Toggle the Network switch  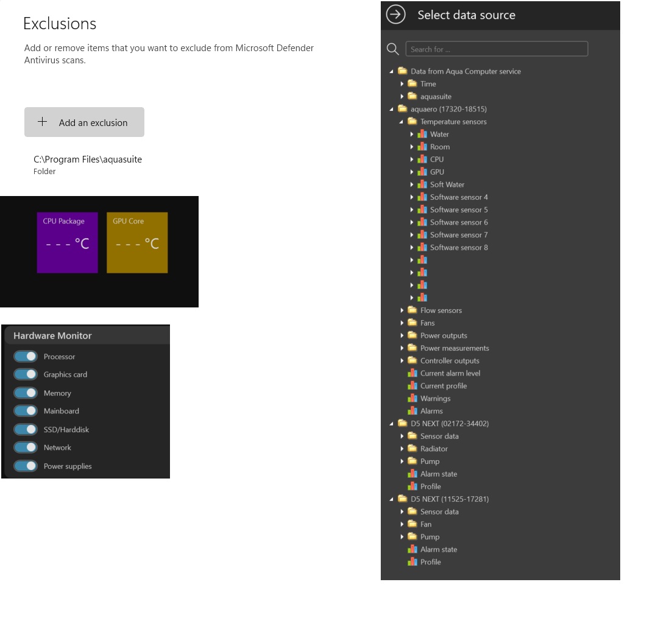pyautogui.click(x=26, y=447)
